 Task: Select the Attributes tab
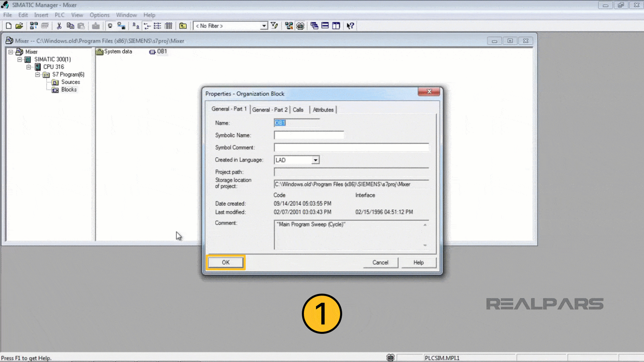[x=323, y=109]
